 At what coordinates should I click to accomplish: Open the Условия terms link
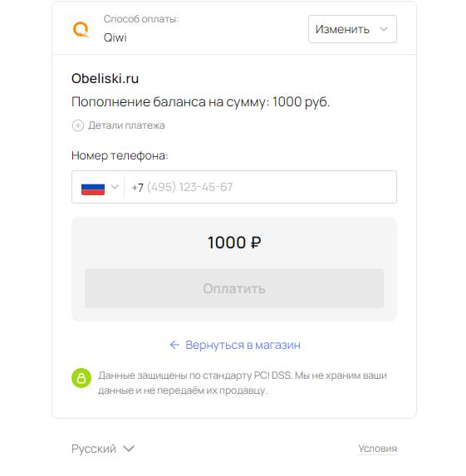pos(378,449)
